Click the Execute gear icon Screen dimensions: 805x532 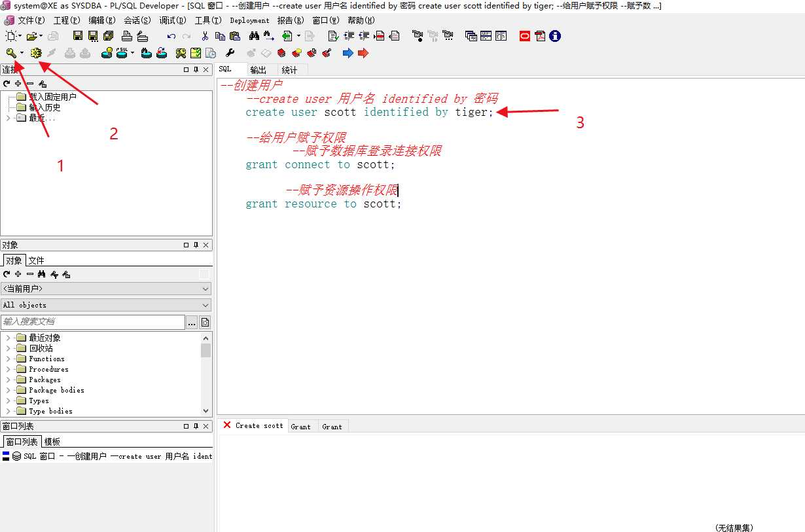pos(36,53)
